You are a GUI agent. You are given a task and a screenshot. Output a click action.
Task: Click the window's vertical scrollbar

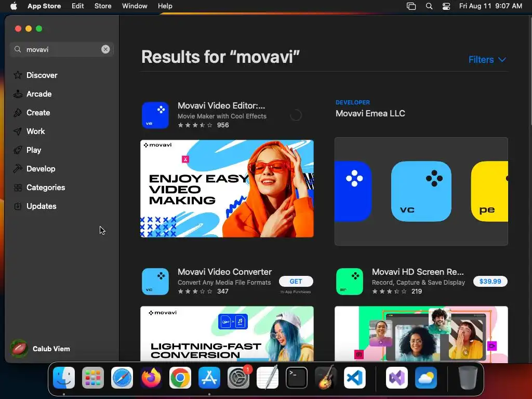530,71
